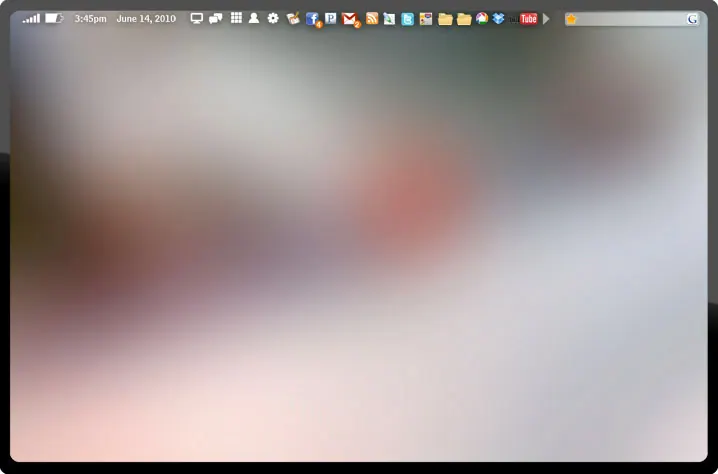Open the blue P app icon

coord(331,18)
